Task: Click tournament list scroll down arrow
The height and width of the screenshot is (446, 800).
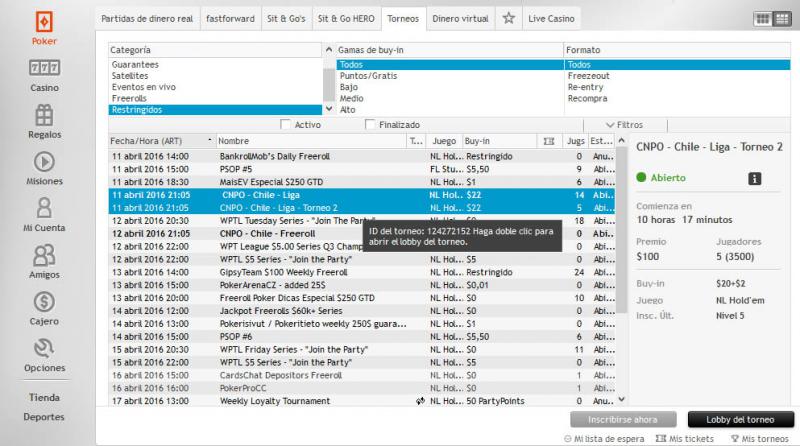Action: tap(621, 400)
